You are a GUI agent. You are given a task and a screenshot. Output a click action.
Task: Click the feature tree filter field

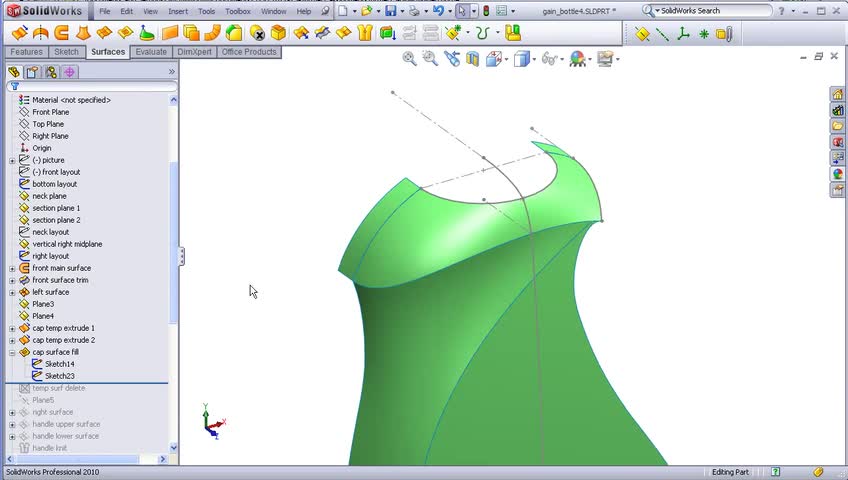92,86
